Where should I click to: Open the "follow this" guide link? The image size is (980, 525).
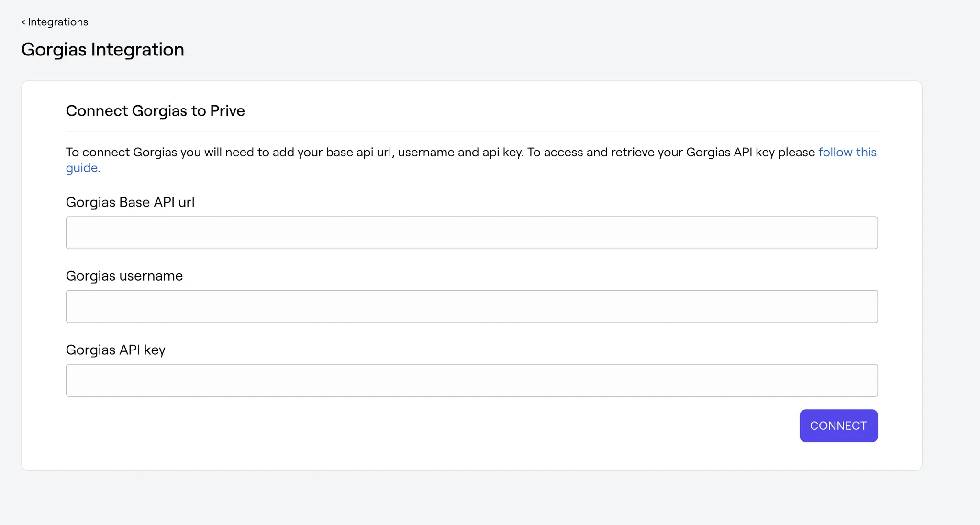(x=847, y=152)
